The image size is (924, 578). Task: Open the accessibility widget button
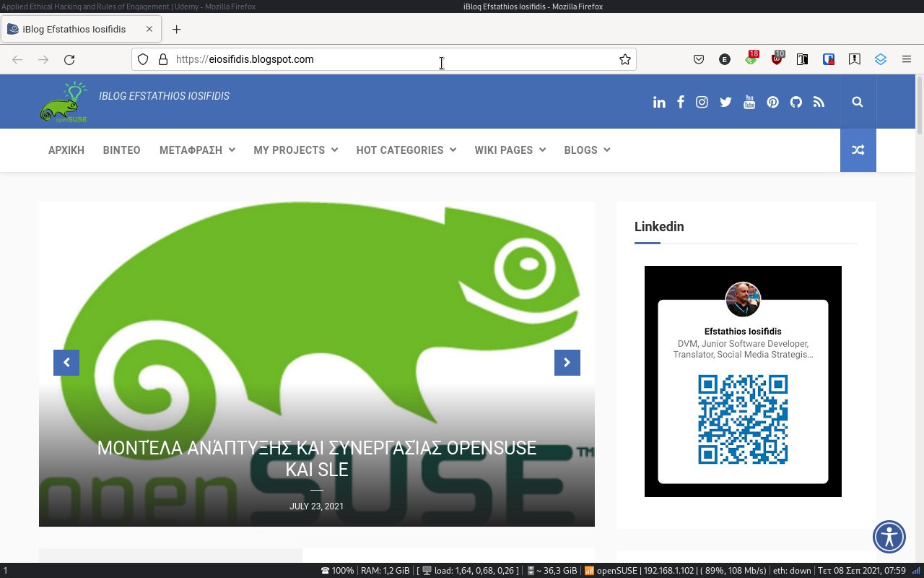click(889, 536)
